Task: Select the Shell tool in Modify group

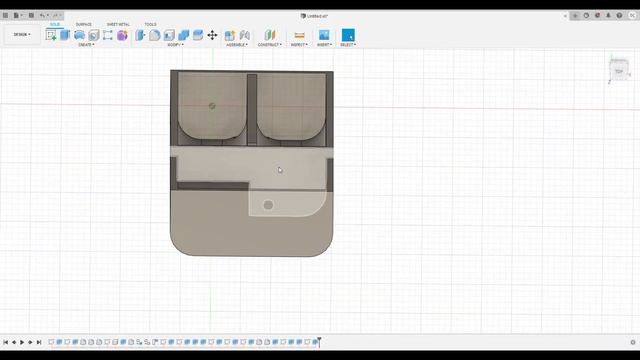Action: [x=169, y=35]
